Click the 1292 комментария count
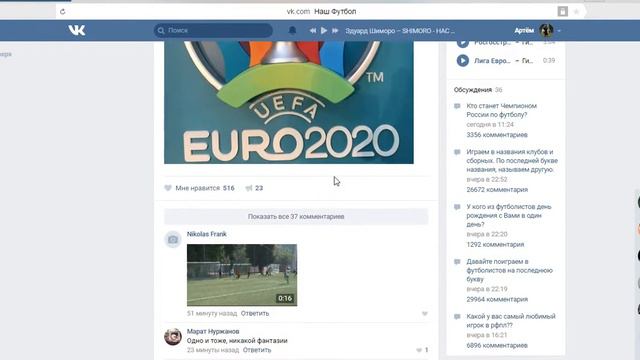 coord(495,244)
